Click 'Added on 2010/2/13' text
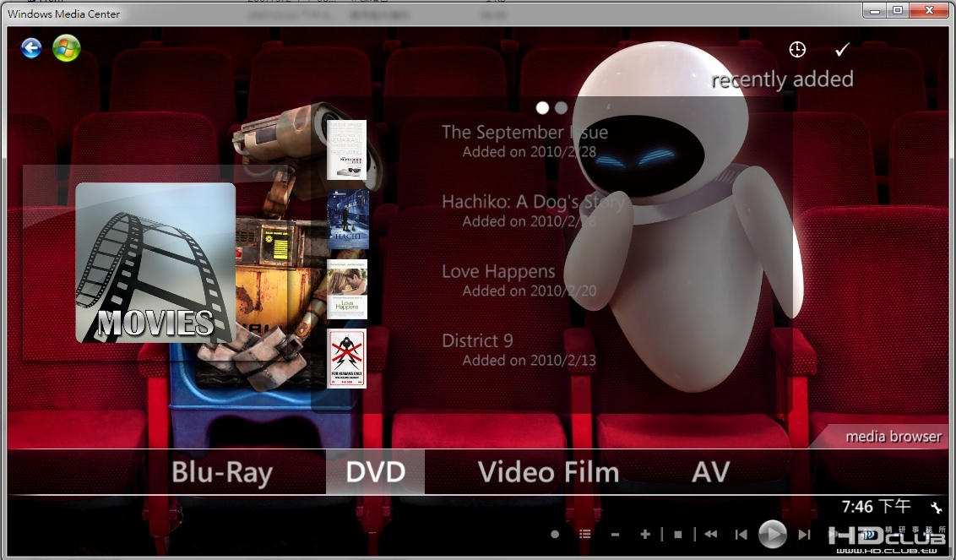The image size is (956, 560). pyautogui.click(x=530, y=361)
